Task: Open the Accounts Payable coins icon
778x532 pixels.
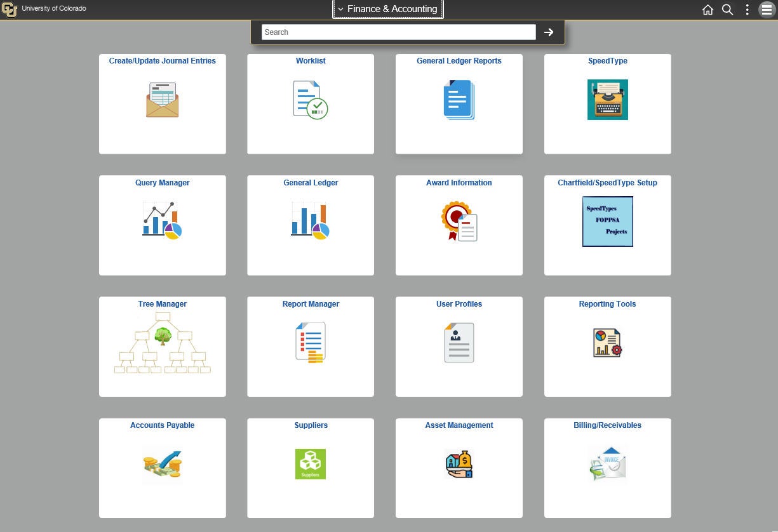Action: (162, 464)
